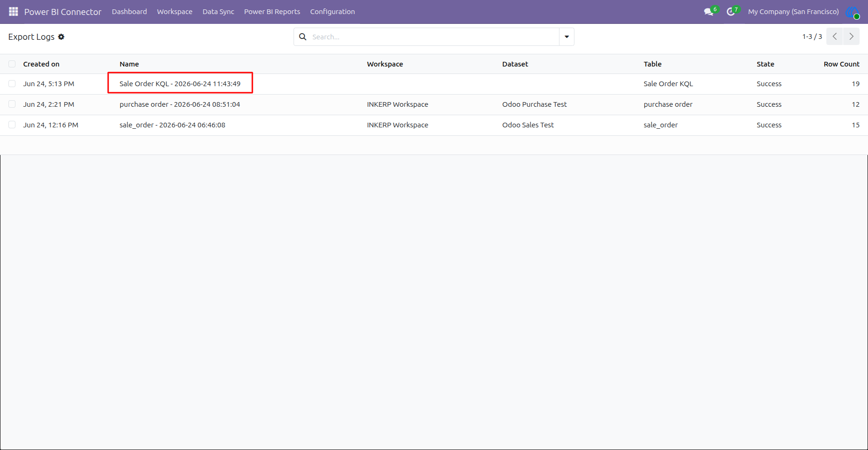Screen dimensions: 868x450
Task: Open the Sale Order KQL - 2026-06-24 11:43:49 log
Action: [x=180, y=84]
